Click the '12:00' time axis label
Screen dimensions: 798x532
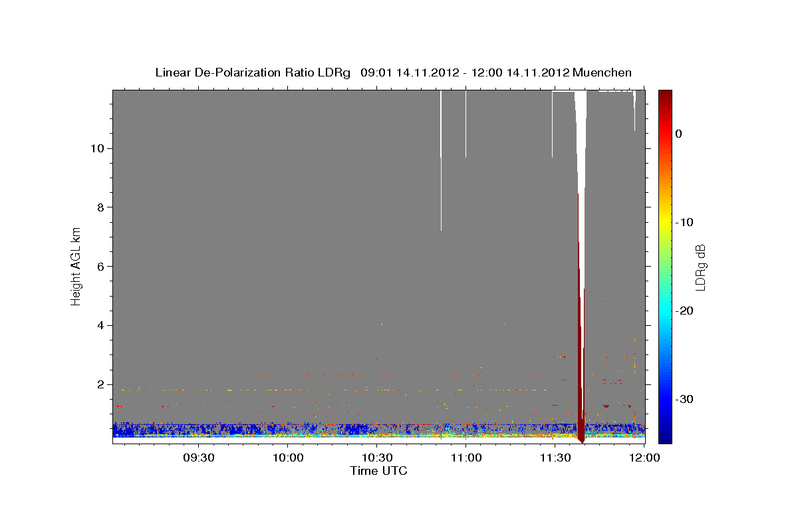pos(644,458)
